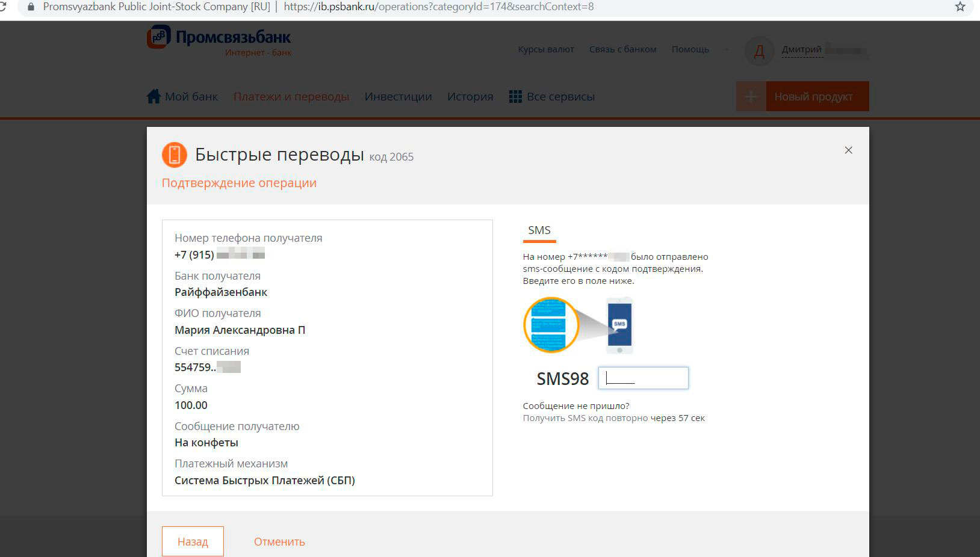Focus the SMS98 code input field
Screen dimensions: 980x557
click(x=643, y=378)
